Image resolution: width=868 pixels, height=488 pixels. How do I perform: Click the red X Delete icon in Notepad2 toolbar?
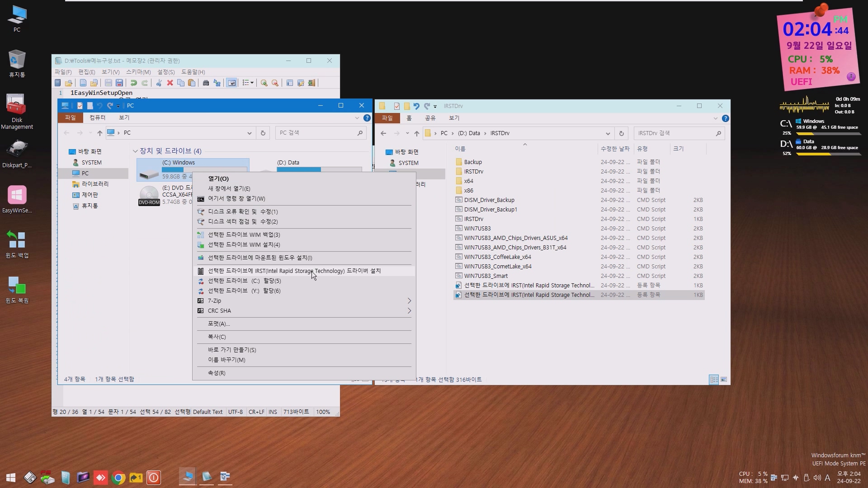(x=170, y=83)
